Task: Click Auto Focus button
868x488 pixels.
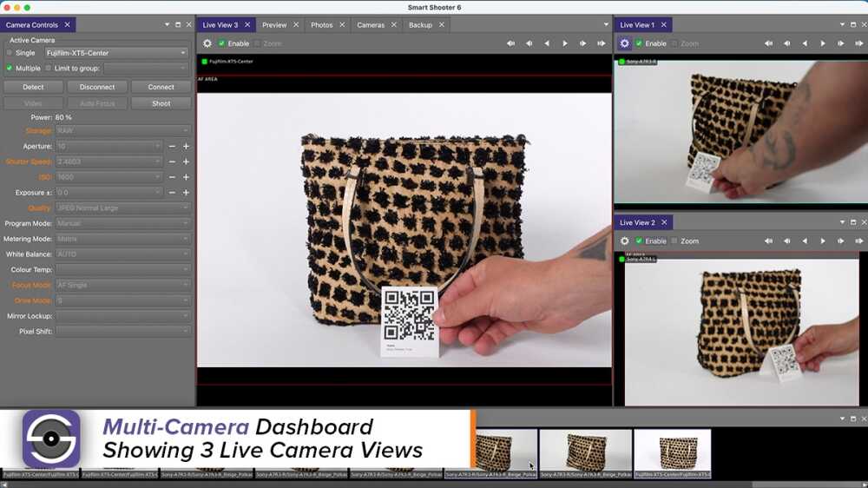Action: pyautogui.click(x=97, y=103)
